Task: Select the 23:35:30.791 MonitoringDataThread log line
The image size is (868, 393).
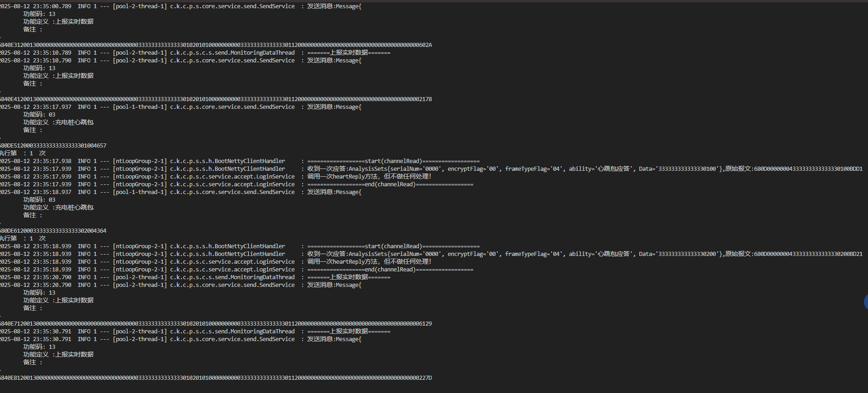Action: pos(196,332)
